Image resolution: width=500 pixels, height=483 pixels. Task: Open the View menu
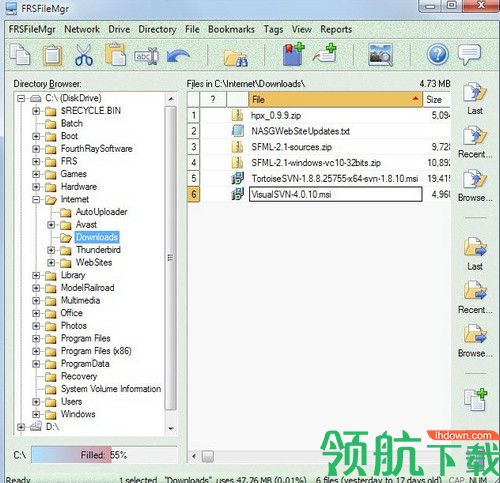tap(302, 29)
